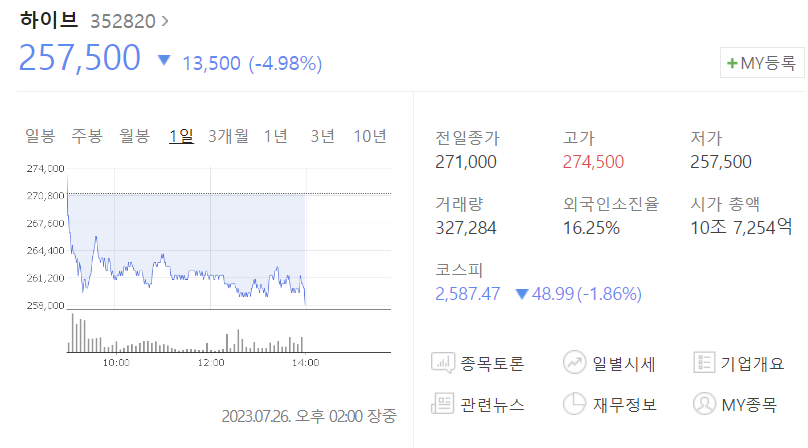Click the 관련뉴스 newspaper icon
This screenshot has height=448, width=808.
coord(444,404)
